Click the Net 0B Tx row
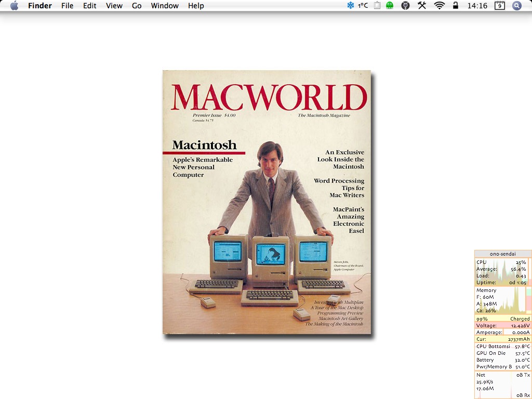The width and height of the screenshot is (532, 399). [503, 375]
